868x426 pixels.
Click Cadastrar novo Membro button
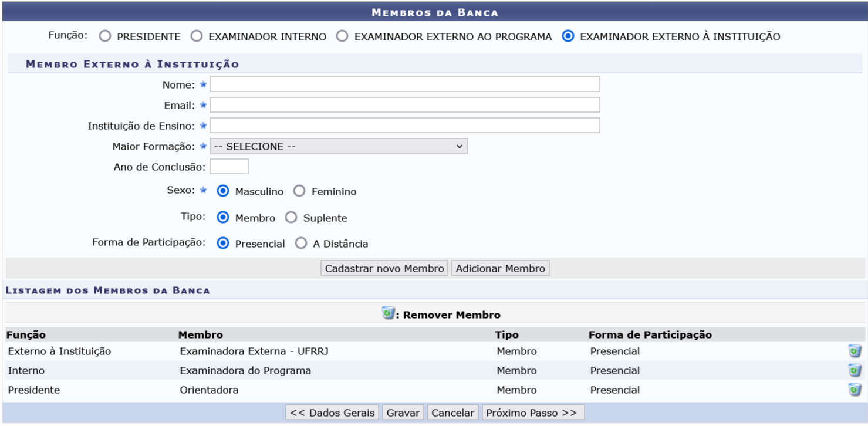pyautogui.click(x=384, y=268)
